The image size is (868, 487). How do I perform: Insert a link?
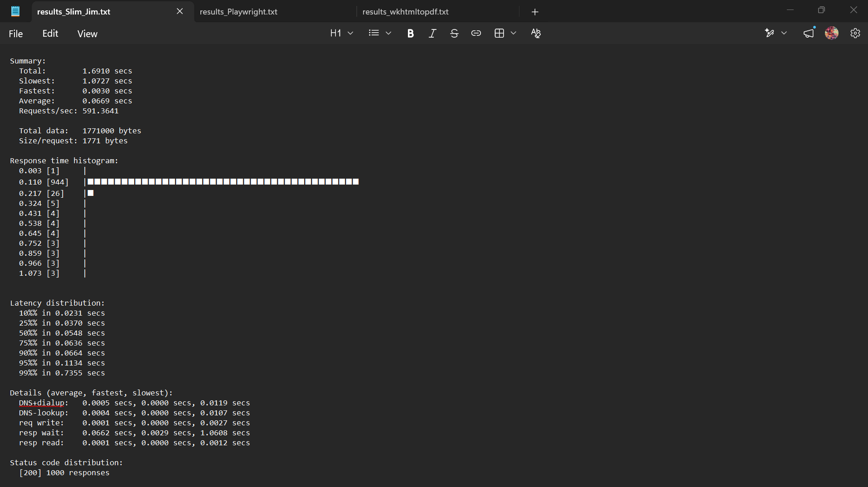pos(476,33)
